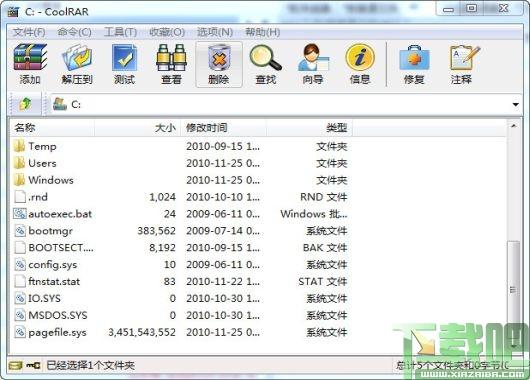This screenshot has width=530, height=380.
Task: Open the 帮助(H) menu
Action: tap(263, 32)
